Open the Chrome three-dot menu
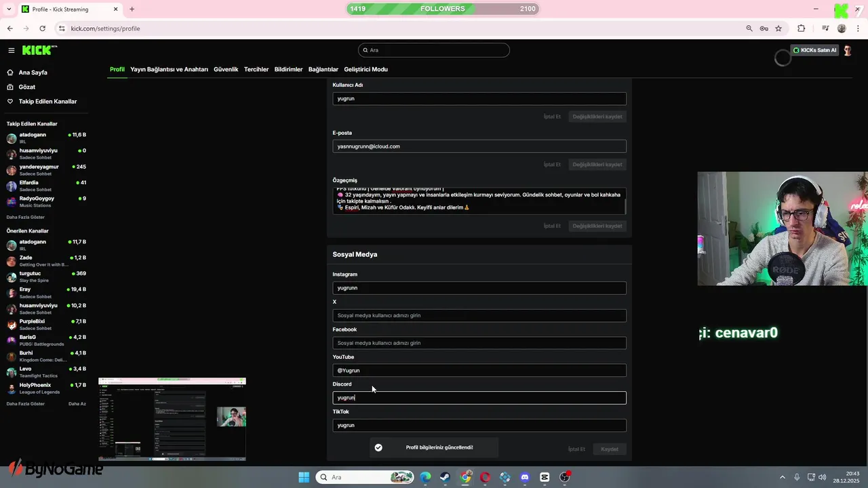The height and width of the screenshot is (488, 868). coord(856,28)
